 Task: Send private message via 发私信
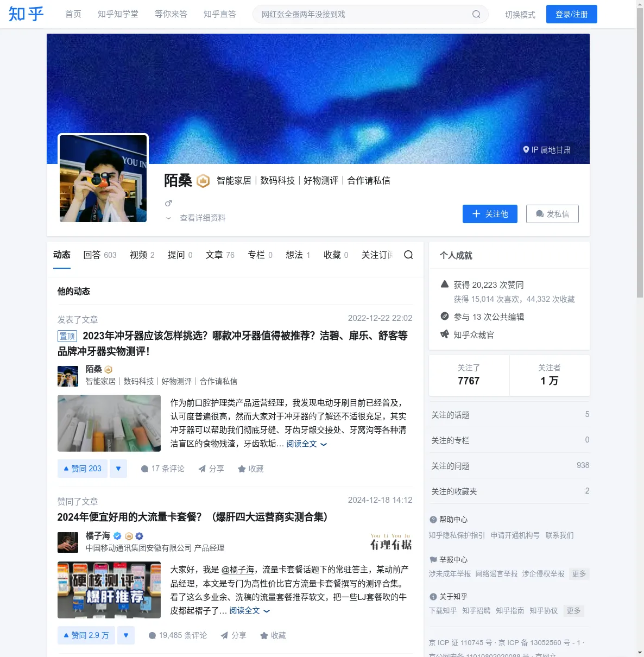tap(552, 214)
